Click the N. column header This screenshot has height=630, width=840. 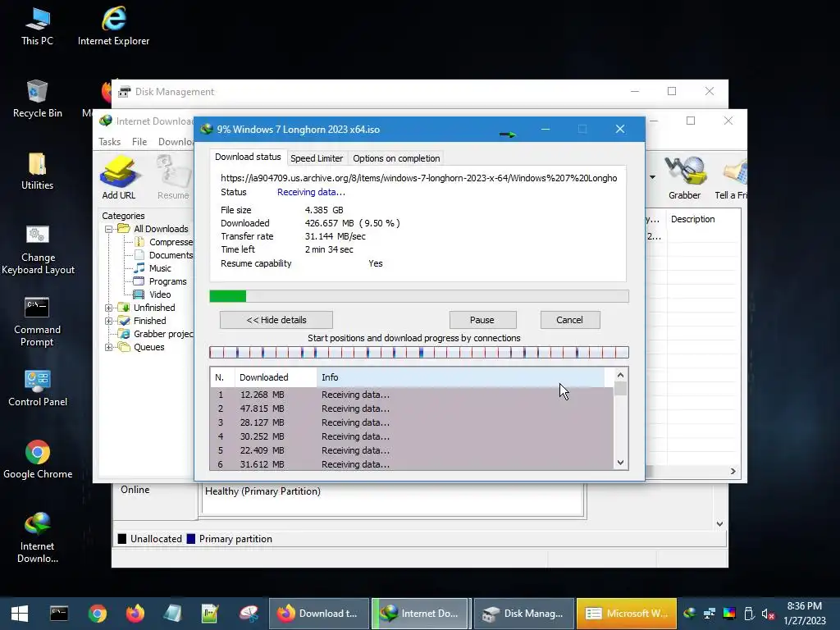click(x=222, y=377)
